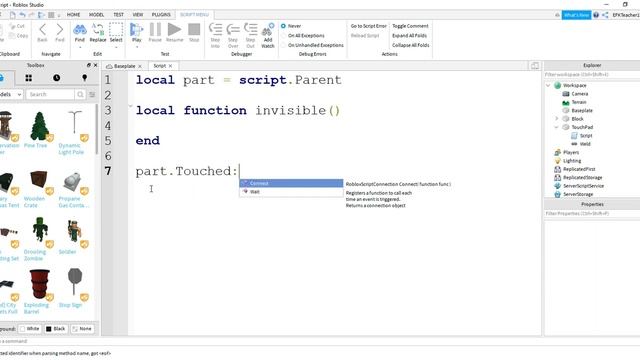Use debugger Step Over
This screenshot has width=640, height=360.
[233, 36]
